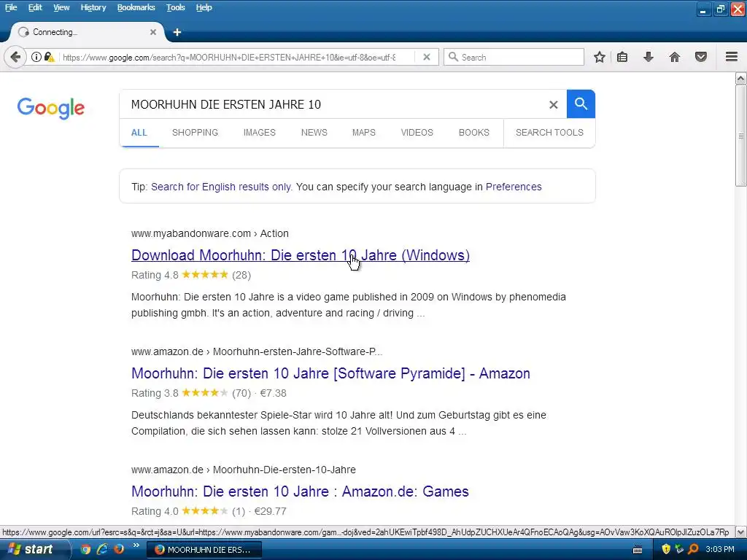This screenshot has height=560, width=747.
Task: Click 'www.amazon.de › Moorhuhn-Die-ersten-10-Jahre' breadcrumb
Action: tap(244, 470)
